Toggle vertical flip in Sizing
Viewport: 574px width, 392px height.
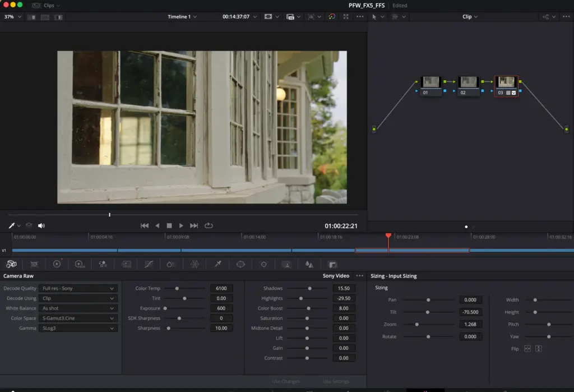coord(539,348)
